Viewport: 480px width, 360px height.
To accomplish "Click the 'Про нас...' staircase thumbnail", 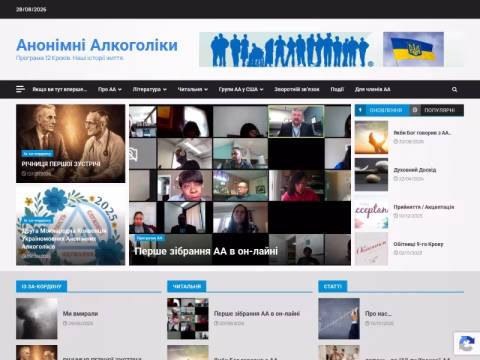I will click(x=339, y=318).
